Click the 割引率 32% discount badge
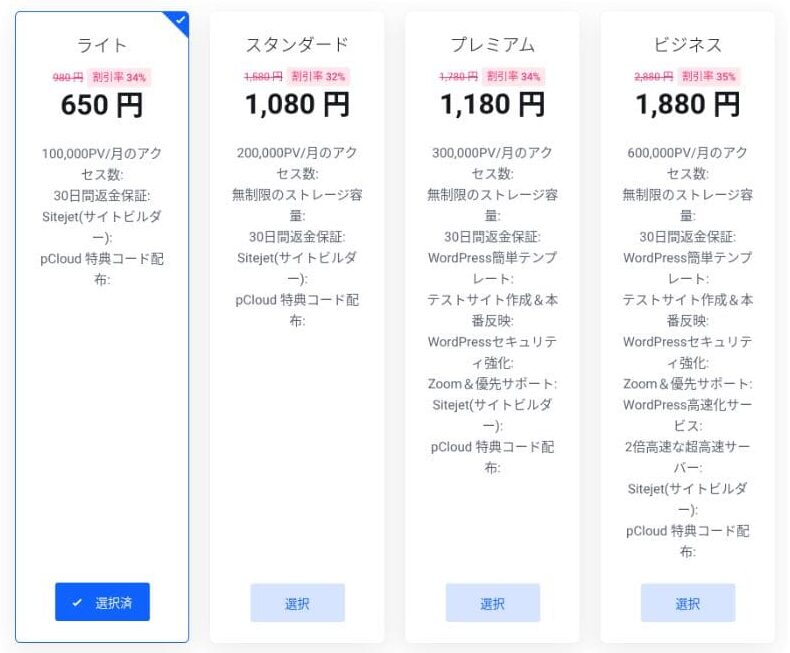The width and height of the screenshot is (790, 653). (318, 77)
